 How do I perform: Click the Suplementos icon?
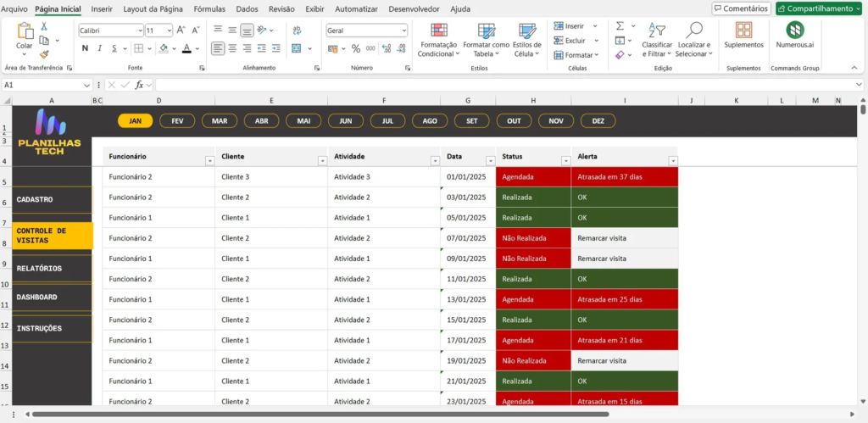click(743, 31)
